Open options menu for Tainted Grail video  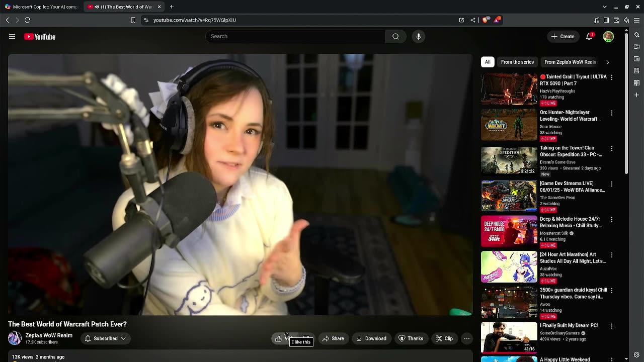pos(612,77)
